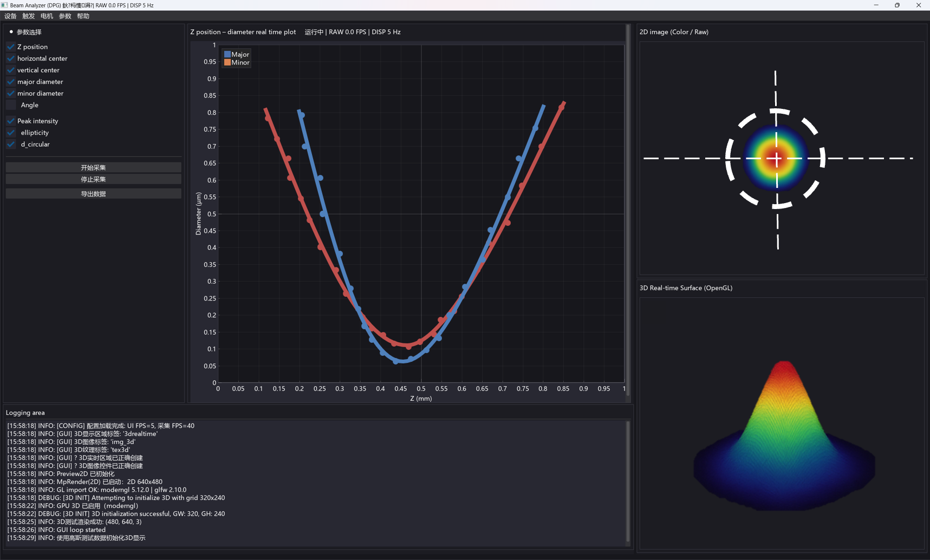Click the Beam Analyzer app icon in title bar
The image size is (930, 560).
[4, 5]
